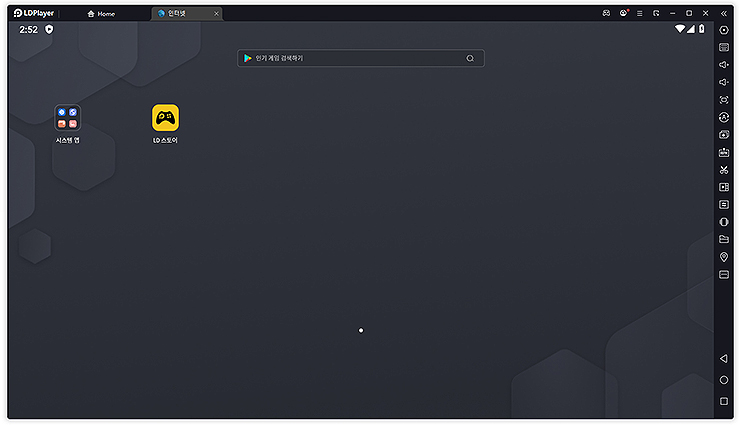740x425 pixels.
Task: Click the lower volume speaker icon
Action: 723,82
